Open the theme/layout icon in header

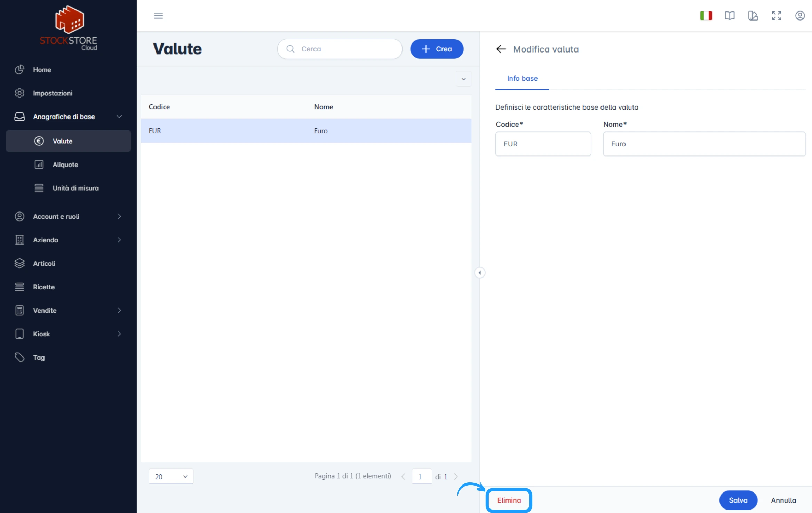coord(753,16)
